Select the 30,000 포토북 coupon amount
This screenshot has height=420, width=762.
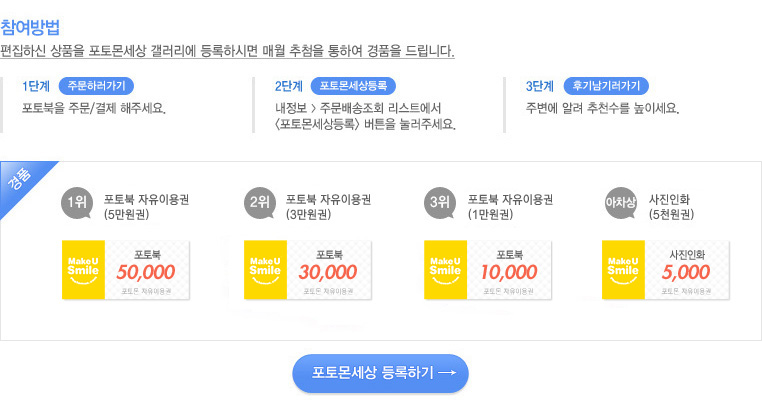coord(328,272)
